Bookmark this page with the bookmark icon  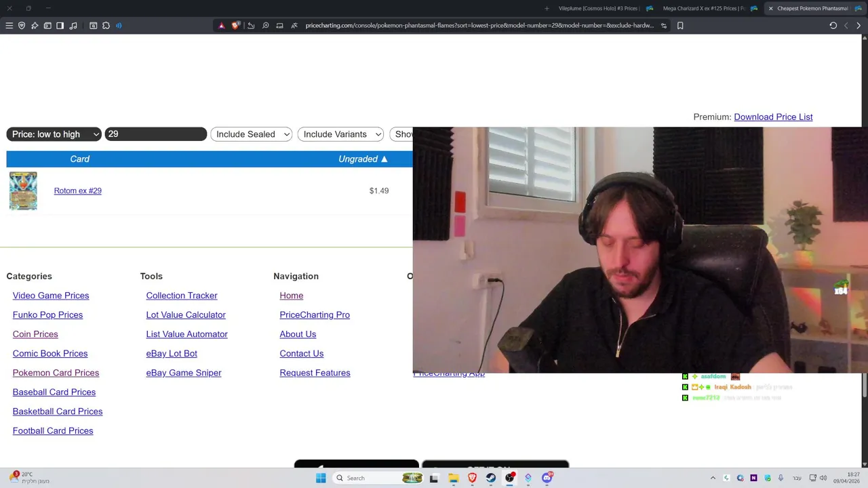pyautogui.click(x=680, y=26)
